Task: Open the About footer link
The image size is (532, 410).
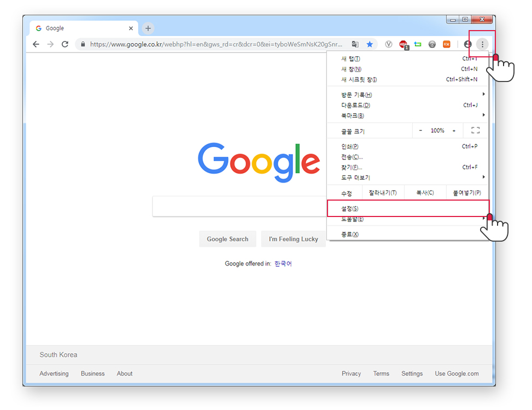Action: [x=125, y=373]
